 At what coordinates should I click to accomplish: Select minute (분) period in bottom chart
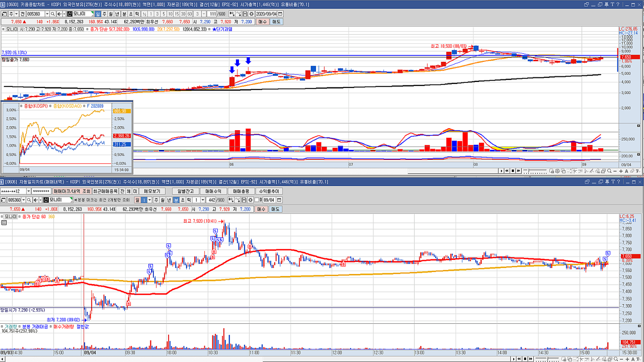(176, 200)
